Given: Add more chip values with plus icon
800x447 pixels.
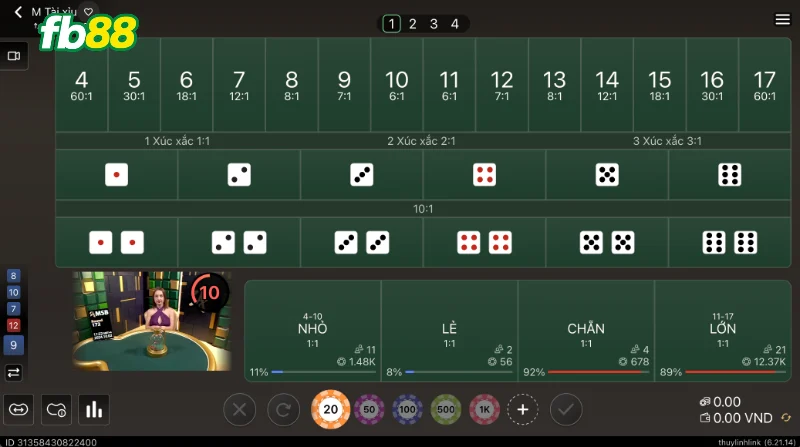Looking at the screenshot, I should tap(522, 409).
